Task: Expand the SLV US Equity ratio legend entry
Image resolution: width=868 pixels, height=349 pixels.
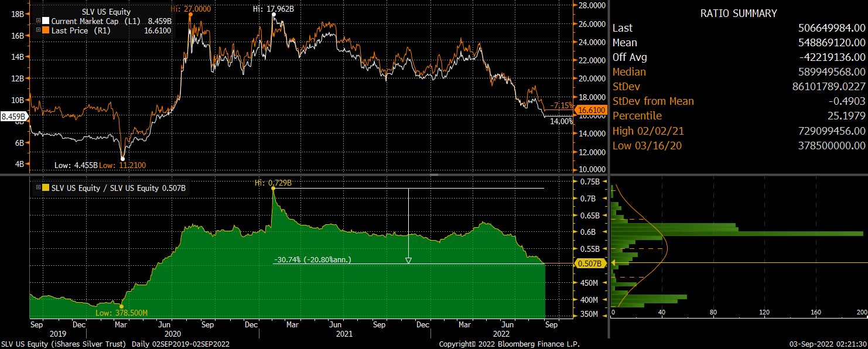Action: (38, 187)
